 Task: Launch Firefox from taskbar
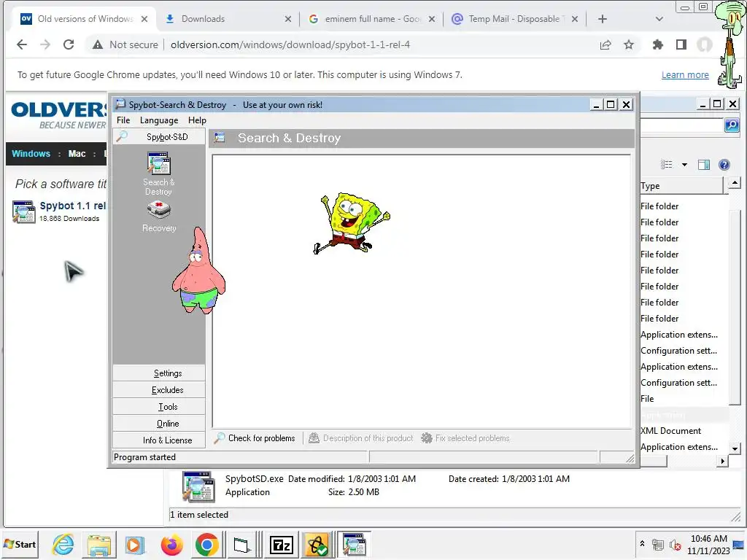click(x=171, y=544)
